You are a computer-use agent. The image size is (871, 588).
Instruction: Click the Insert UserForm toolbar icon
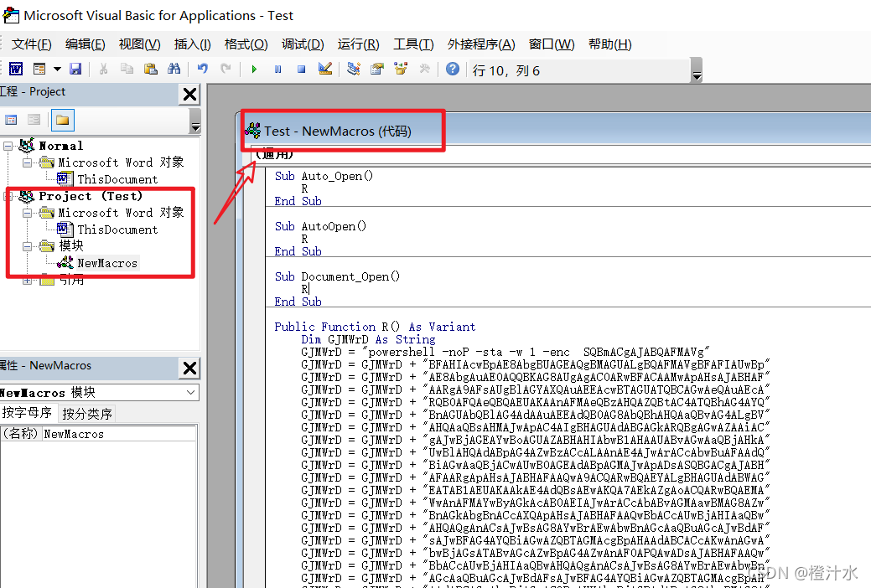click(x=39, y=69)
